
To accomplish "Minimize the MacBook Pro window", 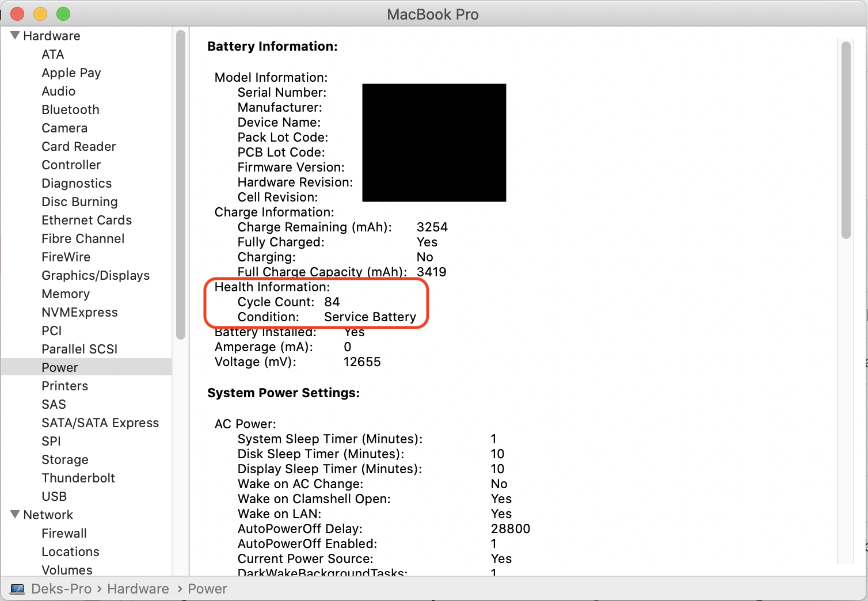I will pyautogui.click(x=40, y=14).
